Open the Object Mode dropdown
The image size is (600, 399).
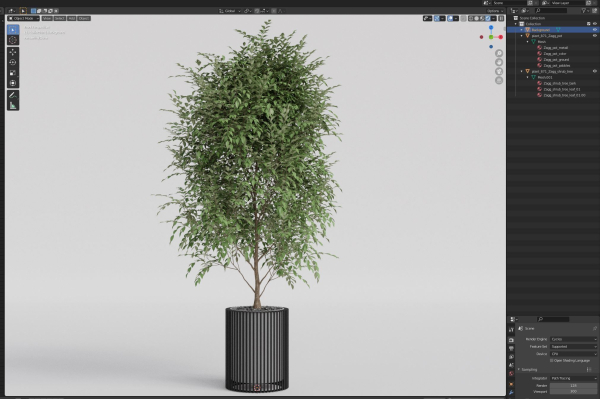pyautogui.click(x=24, y=18)
